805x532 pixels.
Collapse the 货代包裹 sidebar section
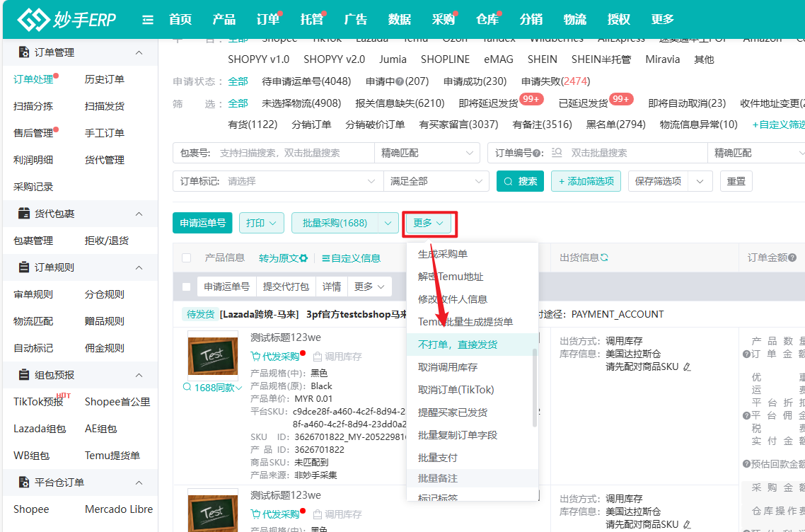139,214
